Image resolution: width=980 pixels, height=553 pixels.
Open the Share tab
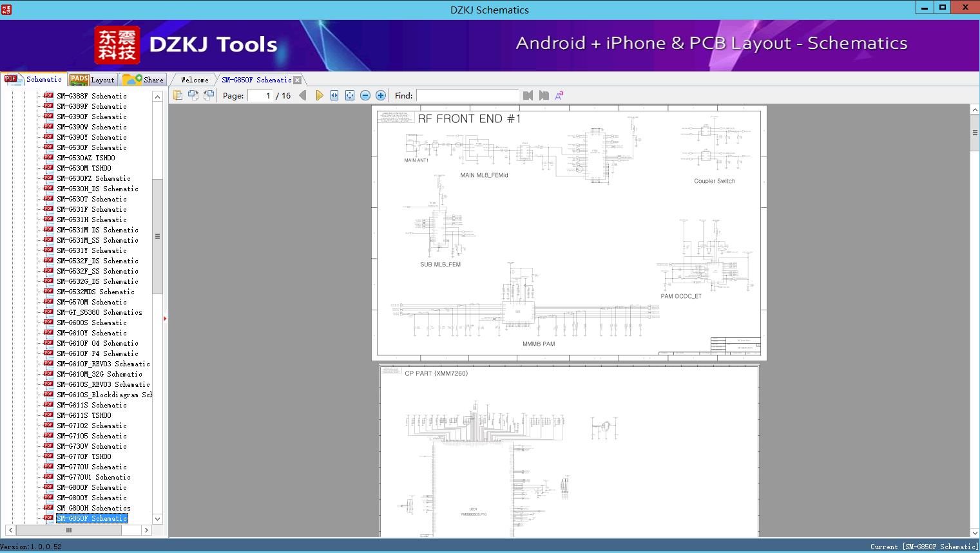tap(143, 80)
